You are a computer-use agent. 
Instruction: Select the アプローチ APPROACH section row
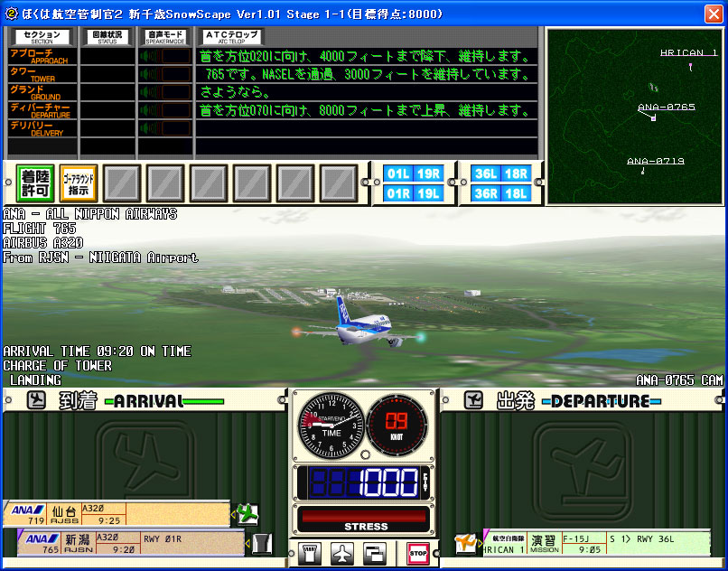click(x=42, y=56)
